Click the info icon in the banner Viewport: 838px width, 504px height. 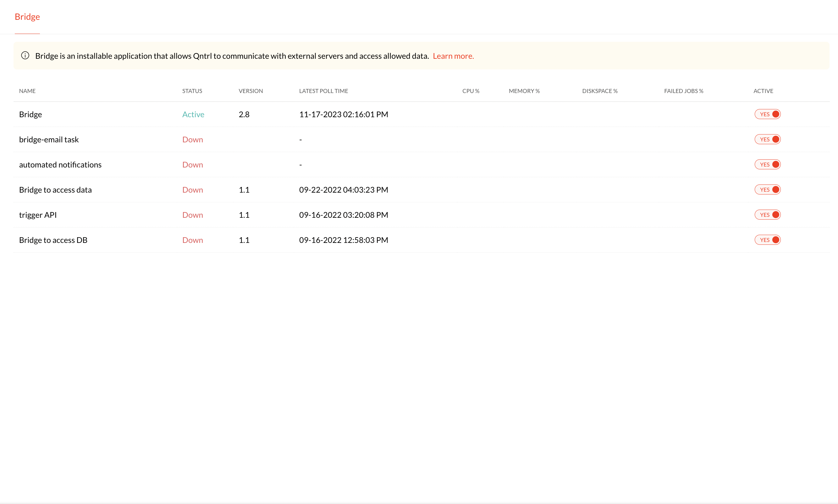[25, 56]
